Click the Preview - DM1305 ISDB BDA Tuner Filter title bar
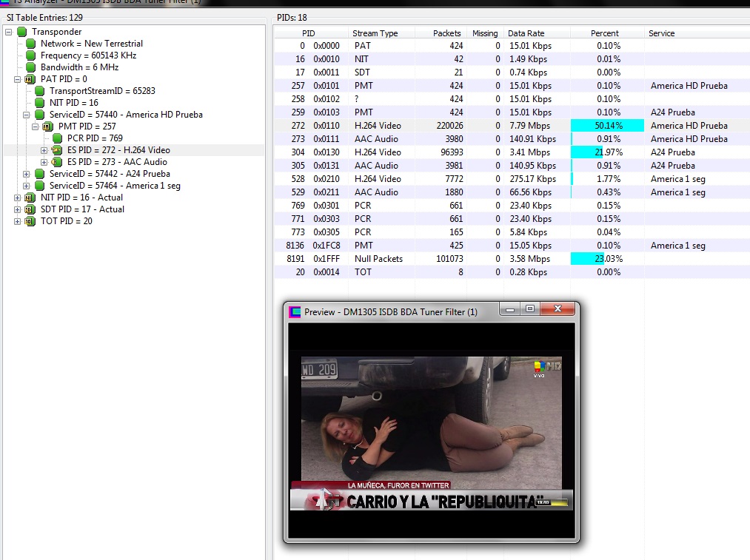 pos(391,312)
